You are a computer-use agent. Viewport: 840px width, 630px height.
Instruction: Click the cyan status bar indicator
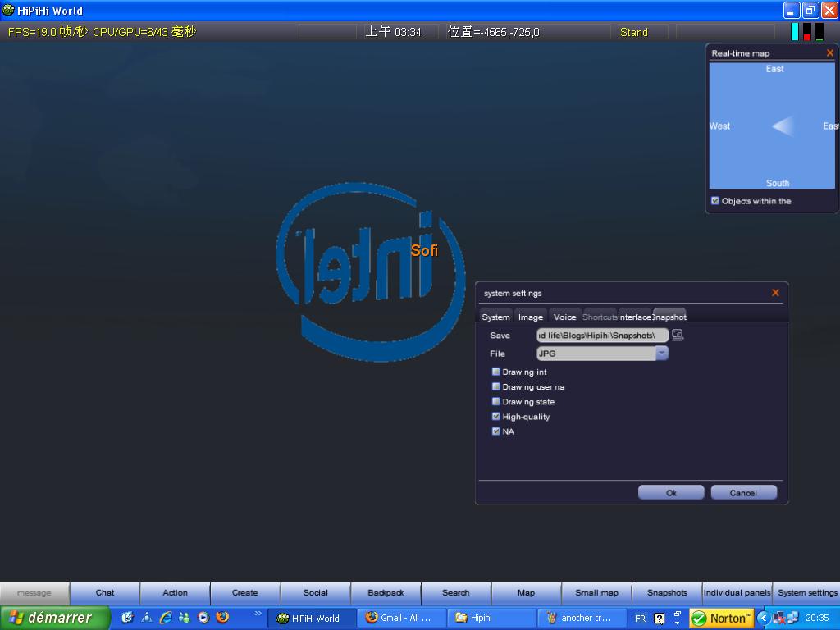tap(794, 31)
